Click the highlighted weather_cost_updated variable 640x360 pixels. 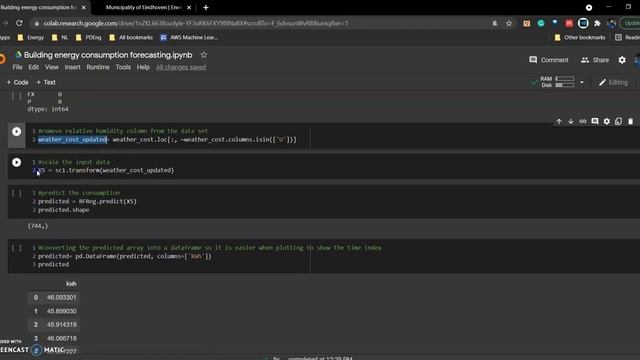click(x=72, y=140)
